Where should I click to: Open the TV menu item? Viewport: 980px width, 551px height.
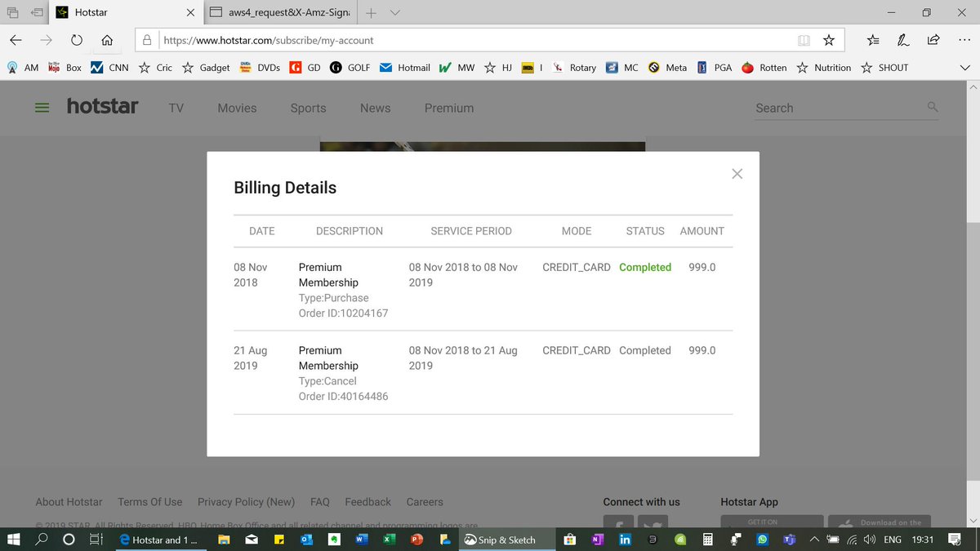[176, 108]
